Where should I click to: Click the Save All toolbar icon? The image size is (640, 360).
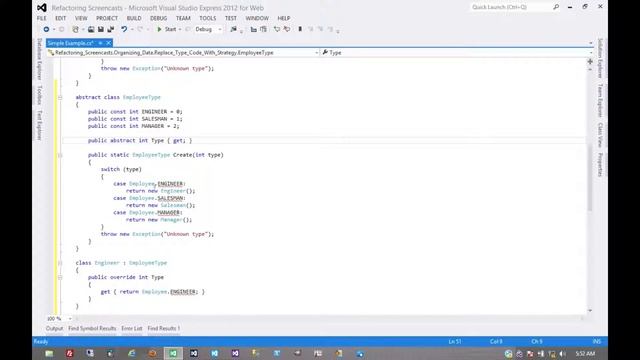click(111, 29)
